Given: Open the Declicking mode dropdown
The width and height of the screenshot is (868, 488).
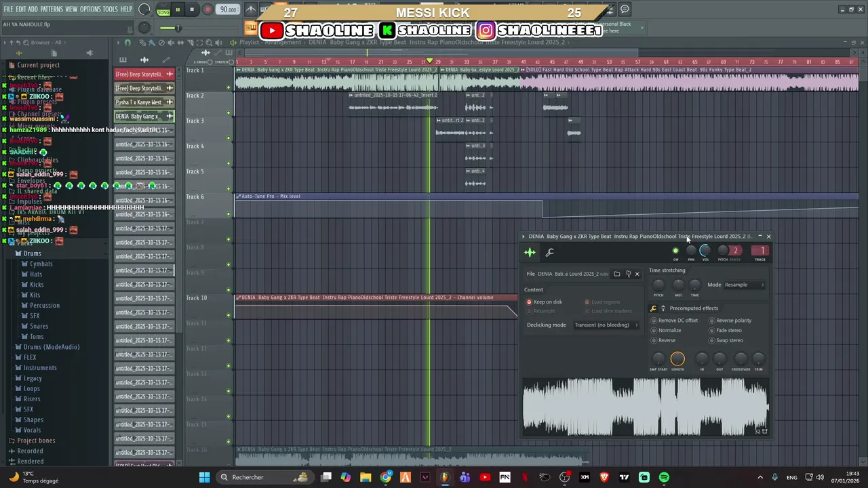Looking at the screenshot, I should (x=606, y=325).
